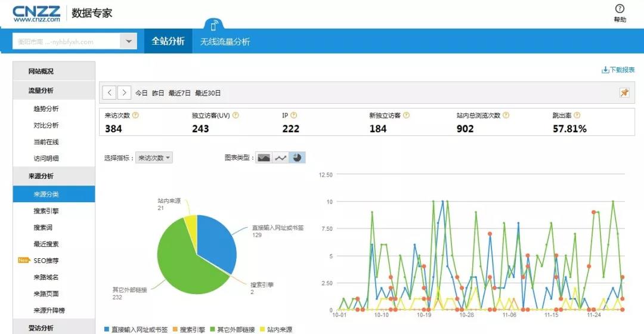Switch to the 无线流量分析 tab
644x334 pixels.
(x=225, y=42)
